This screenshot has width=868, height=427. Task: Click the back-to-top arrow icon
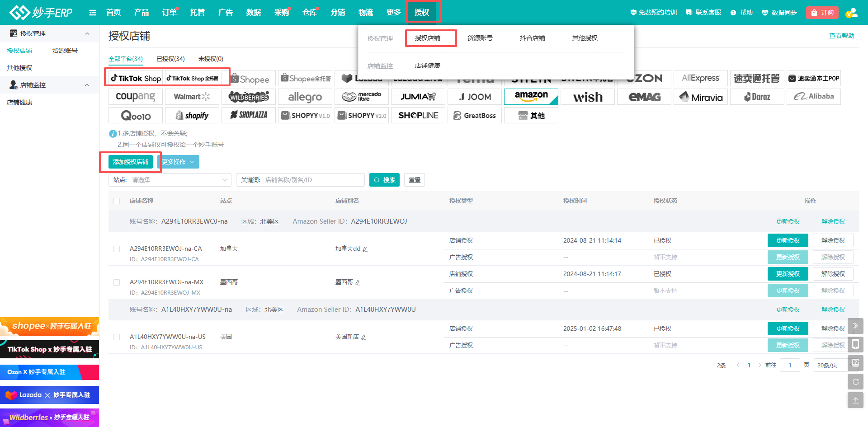(x=855, y=400)
